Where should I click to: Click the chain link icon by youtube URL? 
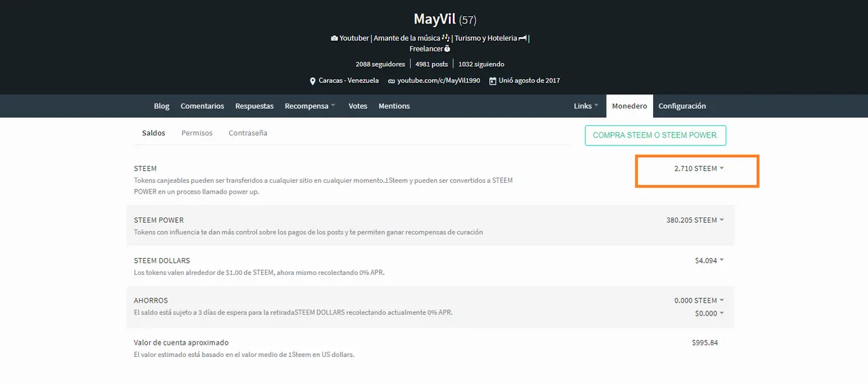point(391,81)
